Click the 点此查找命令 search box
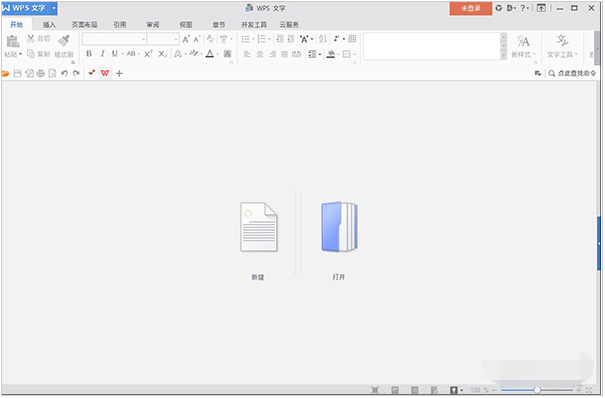This screenshot has height=398, width=605. (572, 73)
